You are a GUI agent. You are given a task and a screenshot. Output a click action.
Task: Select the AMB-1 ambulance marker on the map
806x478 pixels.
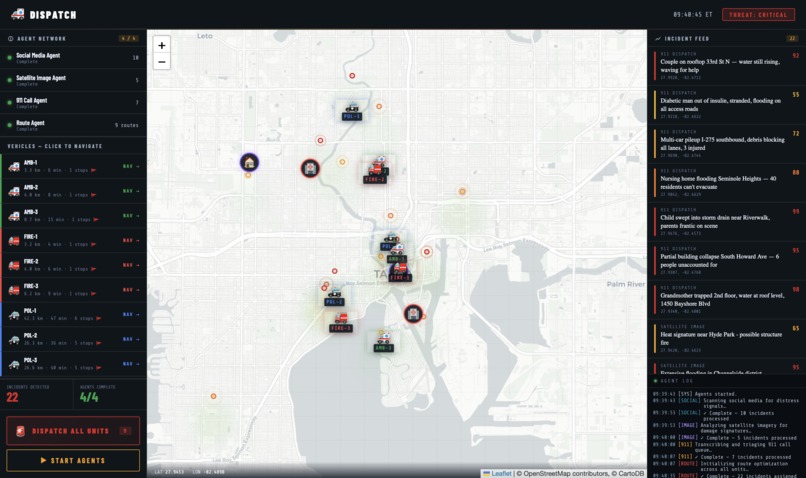pyautogui.click(x=396, y=253)
